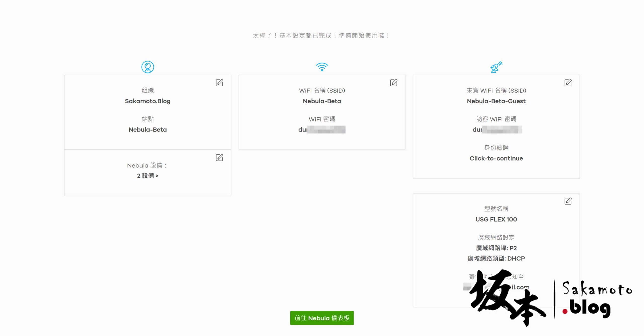Select the organization name Sakamoto.Blog

pyautogui.click(x=148, y=101)
